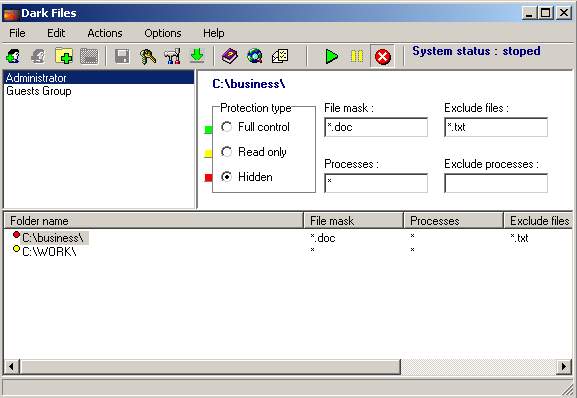The image size is (577, 398).
Task: Open the Help menu
Action: (213, 33)
